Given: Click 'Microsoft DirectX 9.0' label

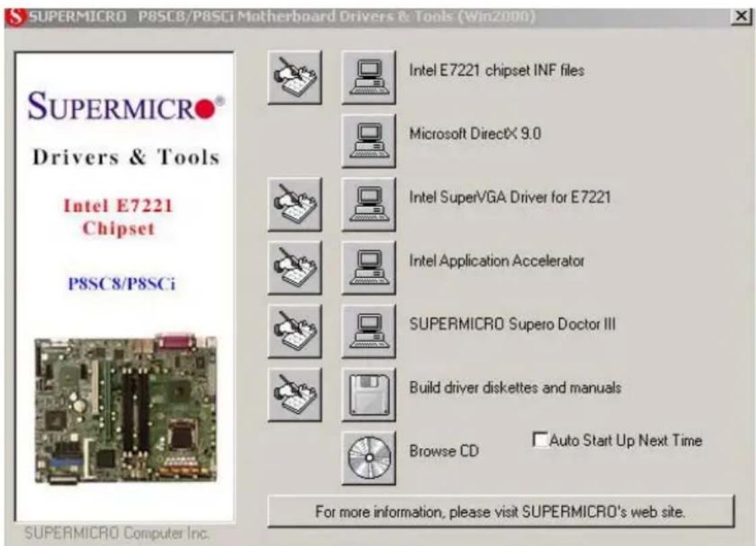Looking at the screenshot, I should point(475,134).
